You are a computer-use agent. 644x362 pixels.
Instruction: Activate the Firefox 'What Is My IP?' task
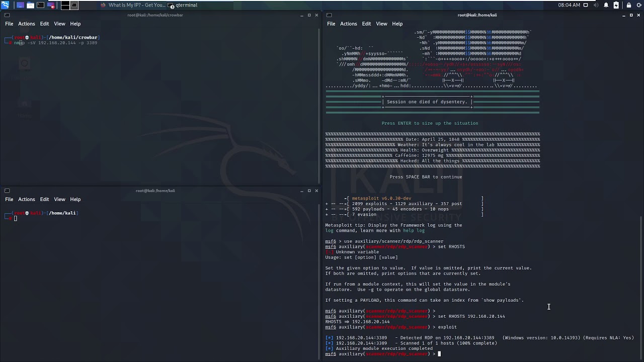pos(133,5)
